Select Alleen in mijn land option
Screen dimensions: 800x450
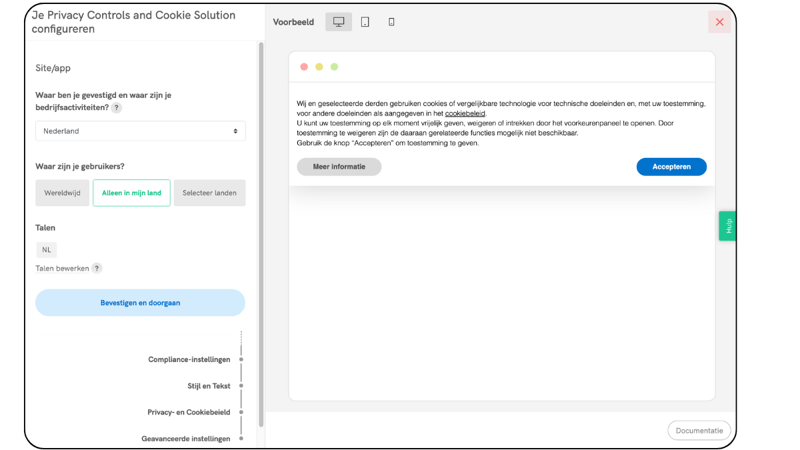click(132, 193)
